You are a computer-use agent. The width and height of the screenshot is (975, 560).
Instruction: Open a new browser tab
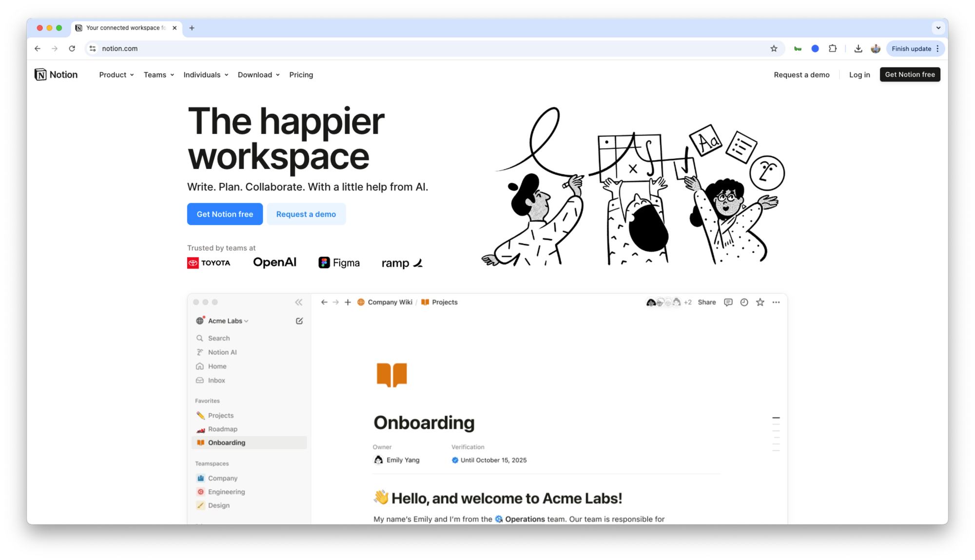192,28
